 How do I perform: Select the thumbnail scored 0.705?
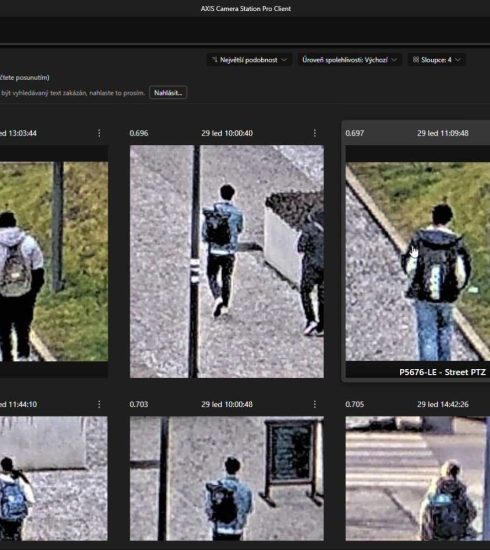tap(418, 478)
